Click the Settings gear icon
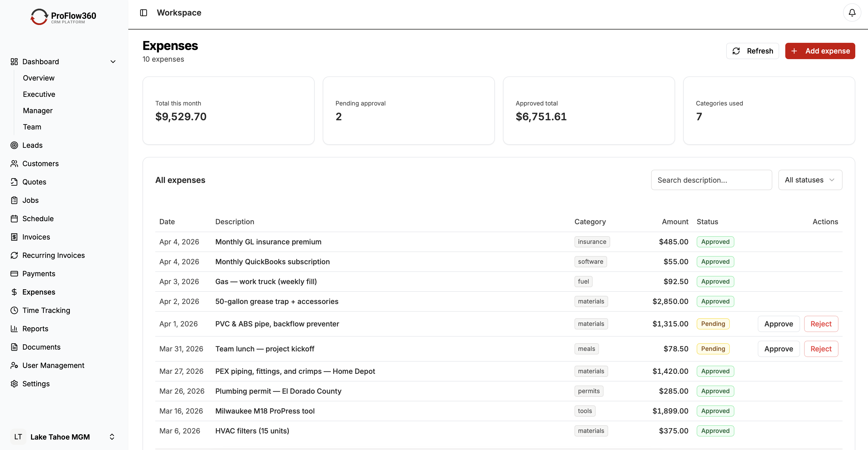This screenshot has height=450, width=868. (x=14, y=384)
